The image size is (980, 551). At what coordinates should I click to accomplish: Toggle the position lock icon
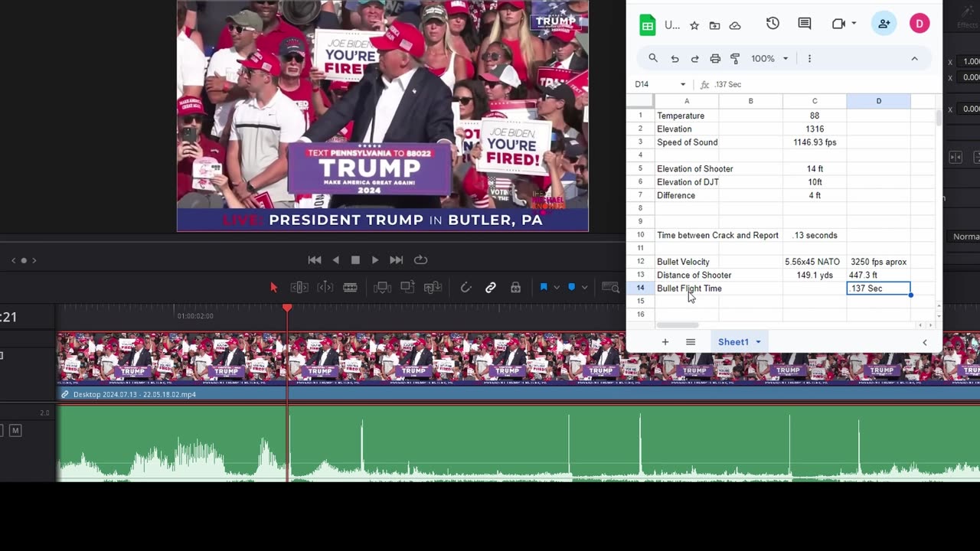point(515,288)
